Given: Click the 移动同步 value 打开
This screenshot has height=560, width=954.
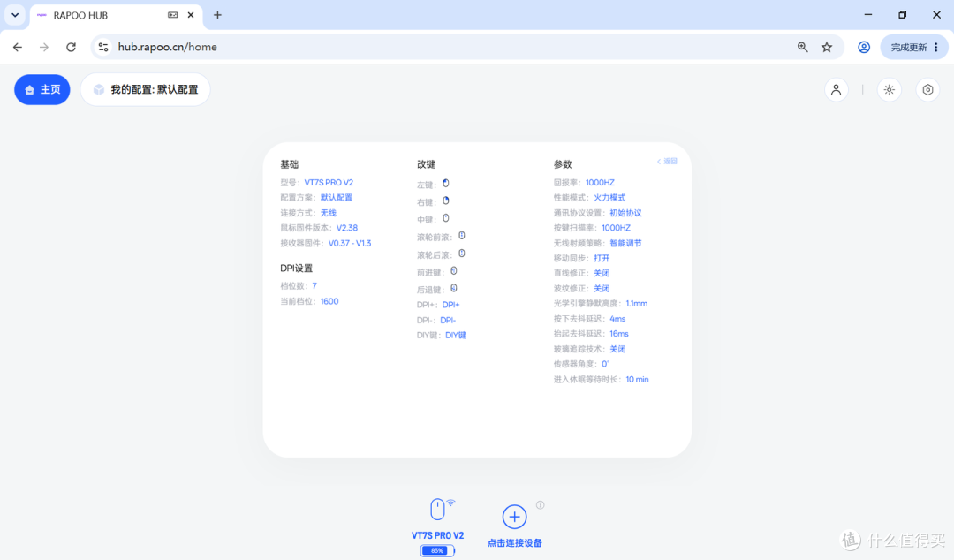Looking at the screenshot, I should [x=602, y=258].
